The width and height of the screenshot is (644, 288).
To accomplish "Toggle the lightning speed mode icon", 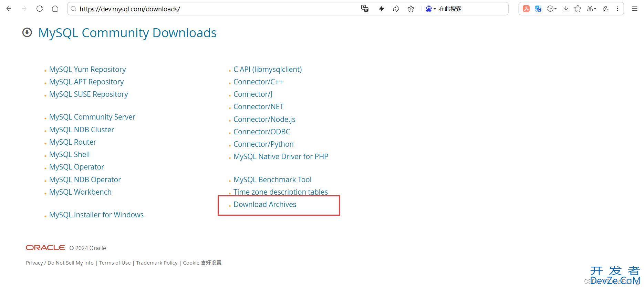I will [x=381, y=9].
